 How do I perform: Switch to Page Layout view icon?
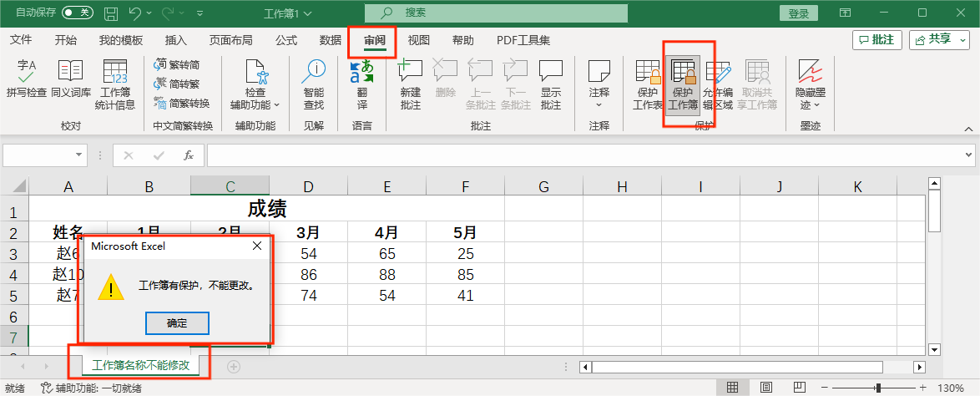point(767,388)
